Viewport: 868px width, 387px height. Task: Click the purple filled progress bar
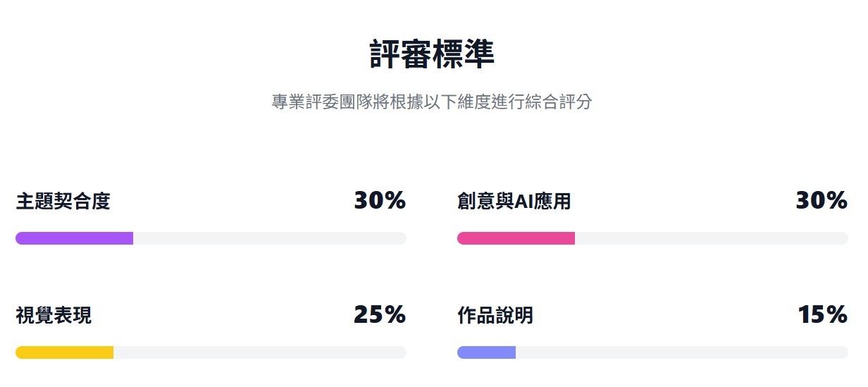pos(74,238)
